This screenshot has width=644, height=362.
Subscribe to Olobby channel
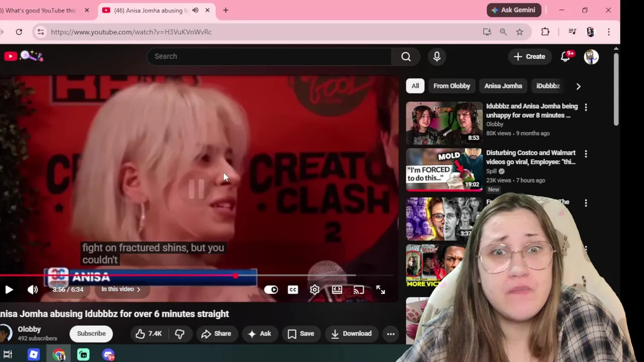point(91,334)
